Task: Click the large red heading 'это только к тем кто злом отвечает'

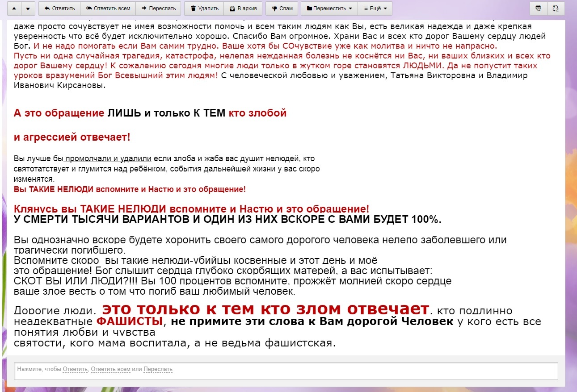Action: click(265, 309)
